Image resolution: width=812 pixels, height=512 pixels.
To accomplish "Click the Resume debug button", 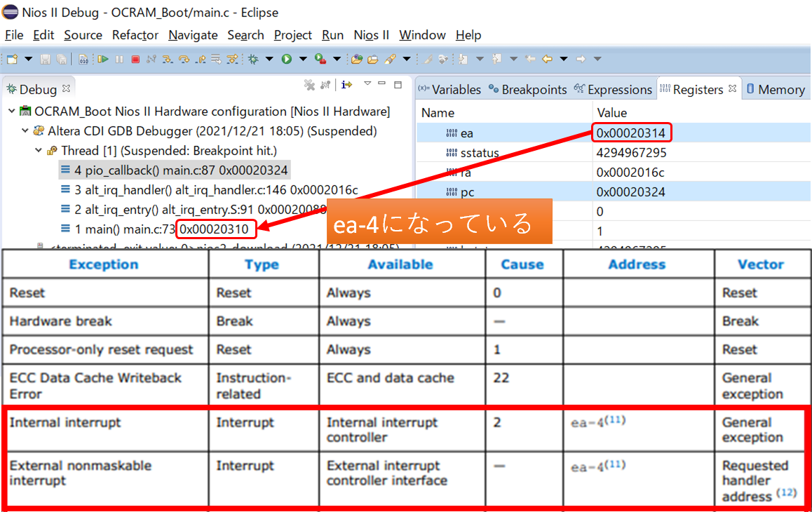I will click(103, 60).
